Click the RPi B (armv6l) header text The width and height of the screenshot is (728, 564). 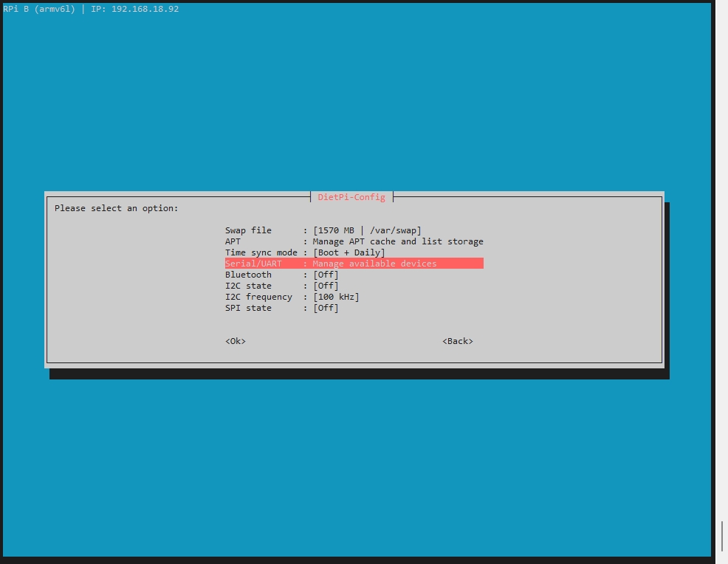(x=39, y=9)
